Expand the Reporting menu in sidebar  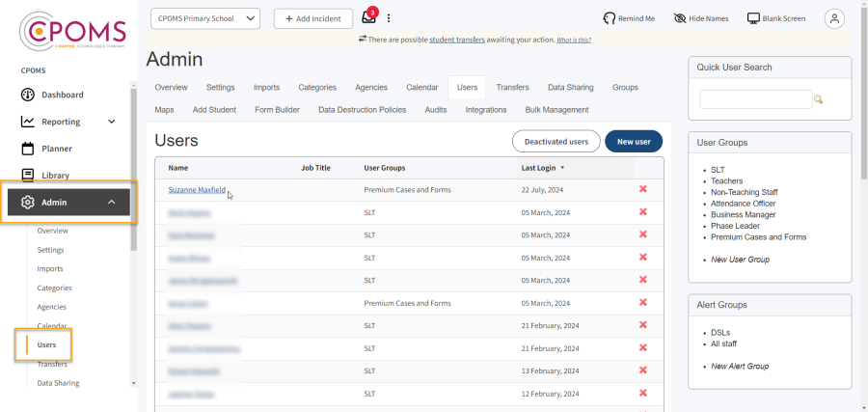coord(112,122)
